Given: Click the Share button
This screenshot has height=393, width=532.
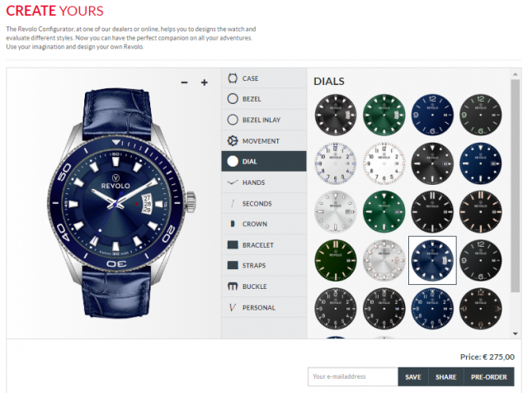Looking at the screenshot, I should pyautogui.click(x=446, y=376).
